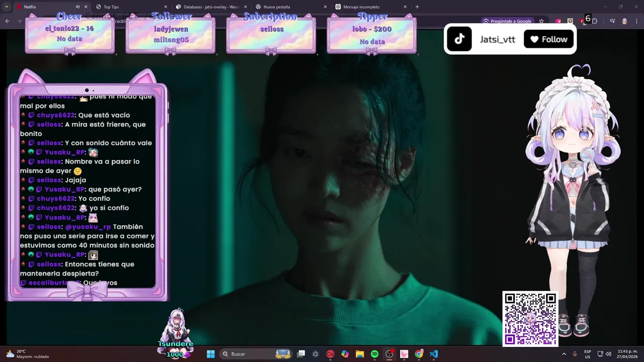Click the microphone tray icon

575,354
